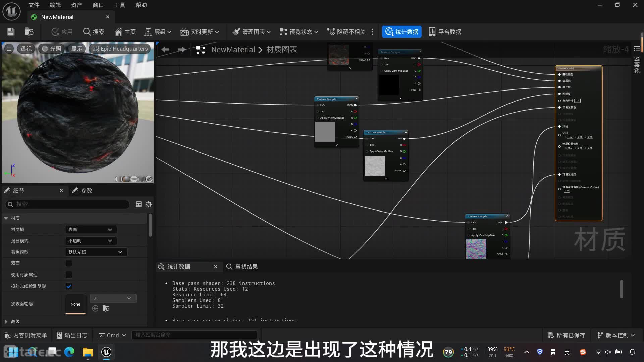Set preview mesh to selected static mesh icon

click(149, 179)
